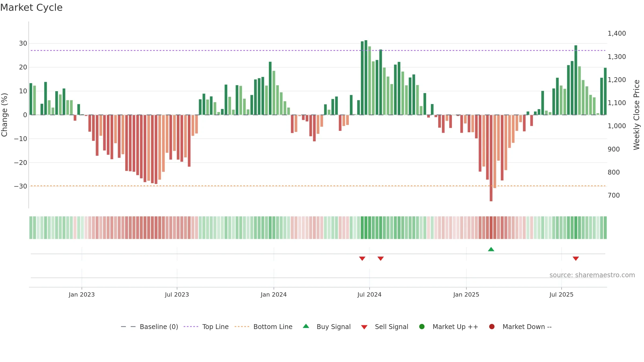Click the Jul 2025 axis label
This screenshot has width=644, height=362.
(561, 294)
